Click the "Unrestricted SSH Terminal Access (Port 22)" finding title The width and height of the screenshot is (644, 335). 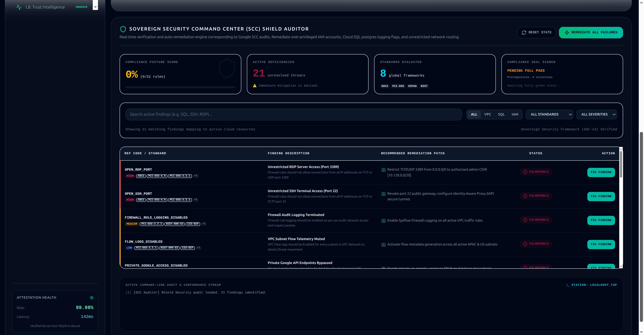pos(302,191)
